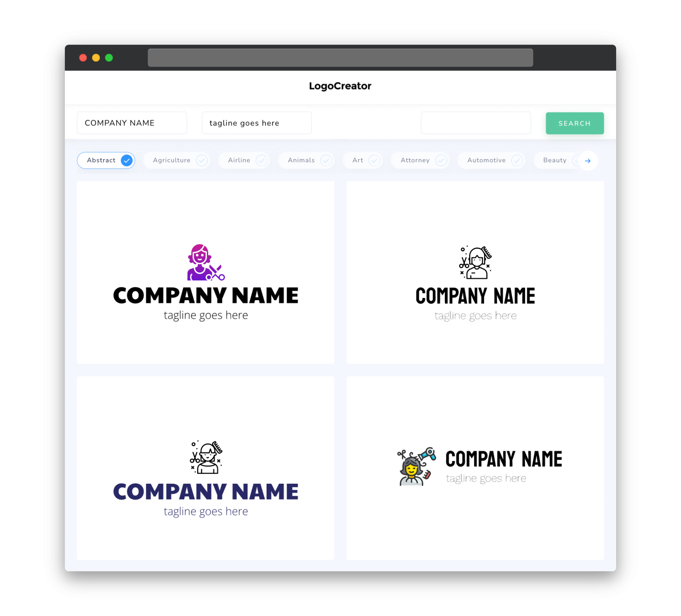The width and height of the screenshot is (681, 616).
Task: Click the Attorney category filter
Action: (421, 160)
